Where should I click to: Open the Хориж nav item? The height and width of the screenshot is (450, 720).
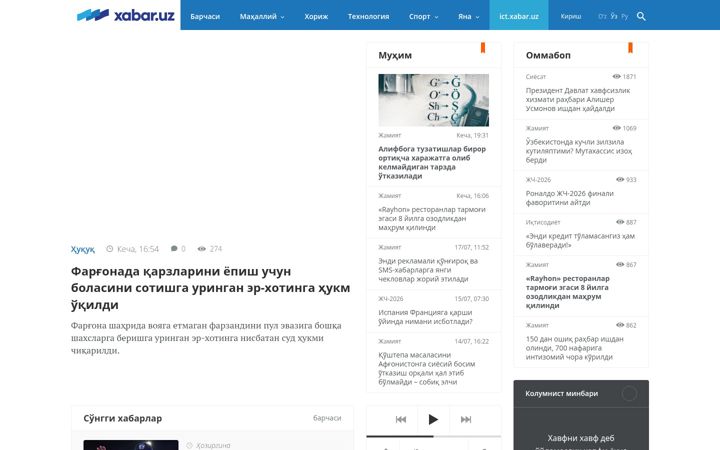pos(316,17)
